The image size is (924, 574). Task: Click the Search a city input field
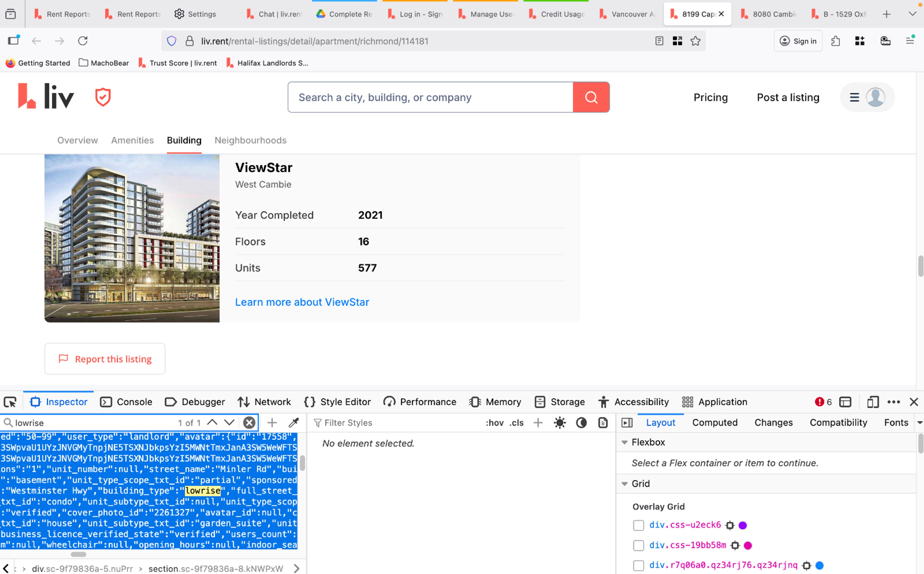429,97
